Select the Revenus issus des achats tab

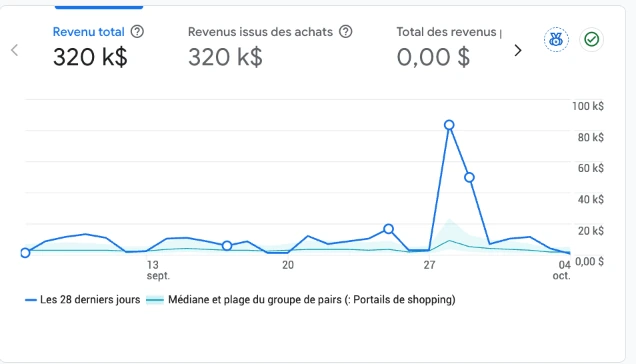[270, 47]
